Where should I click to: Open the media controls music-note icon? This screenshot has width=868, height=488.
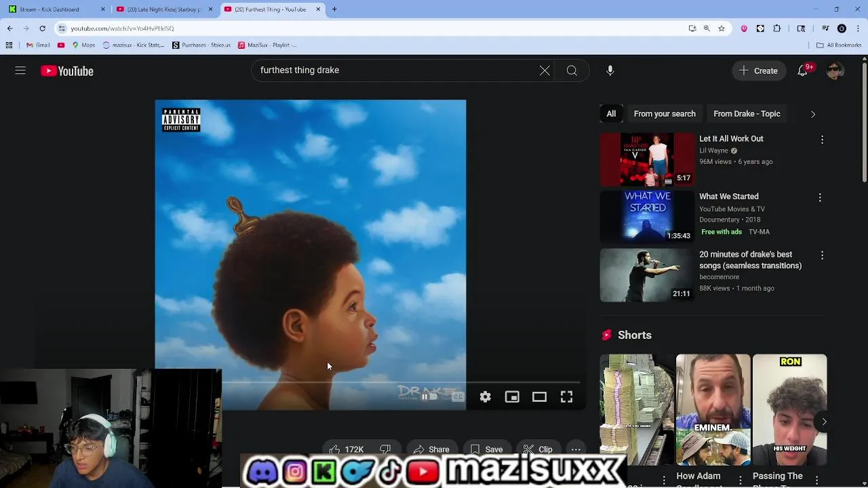(825, 28)
